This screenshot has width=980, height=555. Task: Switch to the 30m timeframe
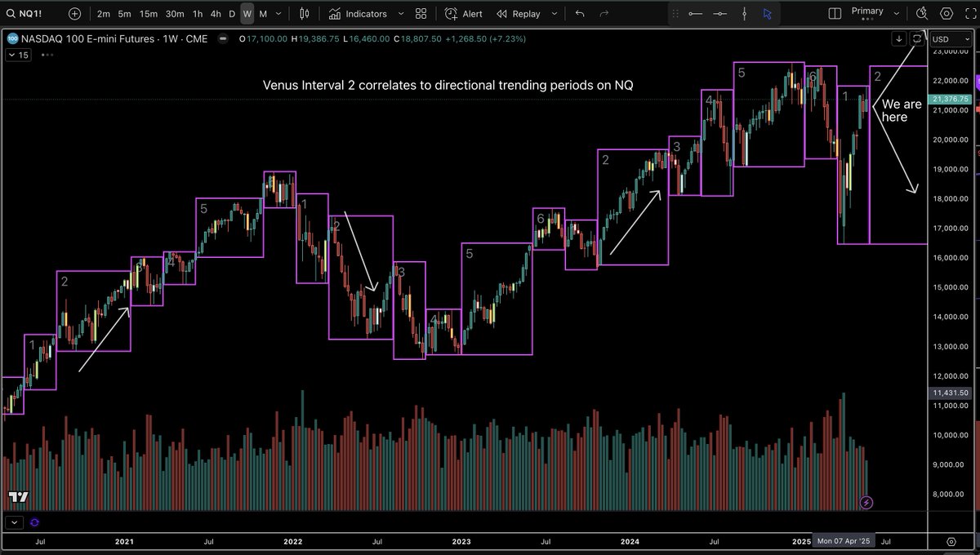[175, 14]
